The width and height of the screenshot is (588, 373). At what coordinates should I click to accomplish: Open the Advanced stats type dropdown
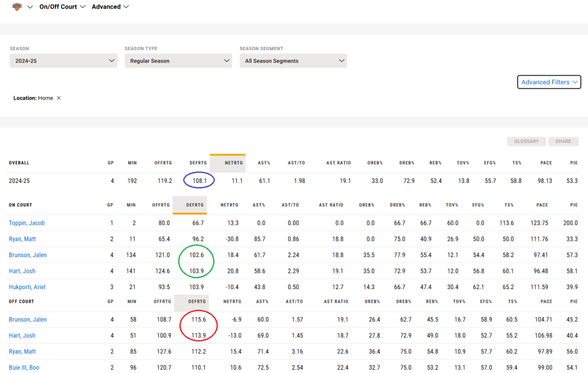click(110, 7)
